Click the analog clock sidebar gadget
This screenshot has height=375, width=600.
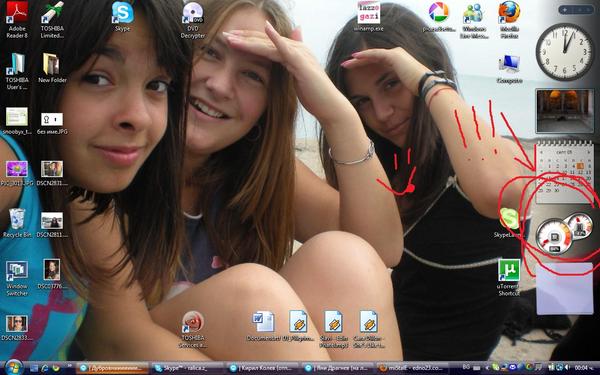(x=565, y=52)
